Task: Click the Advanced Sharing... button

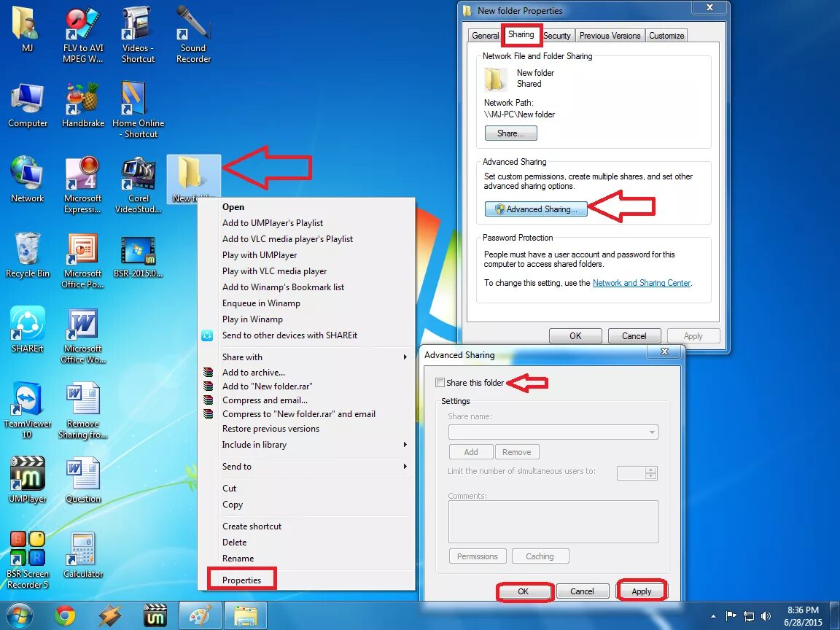Action: (536, 209)
